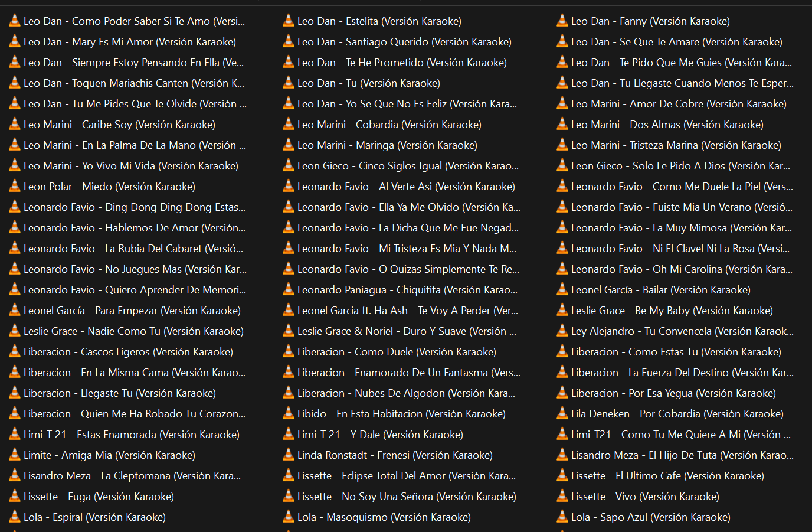
Task: Select icon of Lissette - Vivo
Action: tap(562, 496)
